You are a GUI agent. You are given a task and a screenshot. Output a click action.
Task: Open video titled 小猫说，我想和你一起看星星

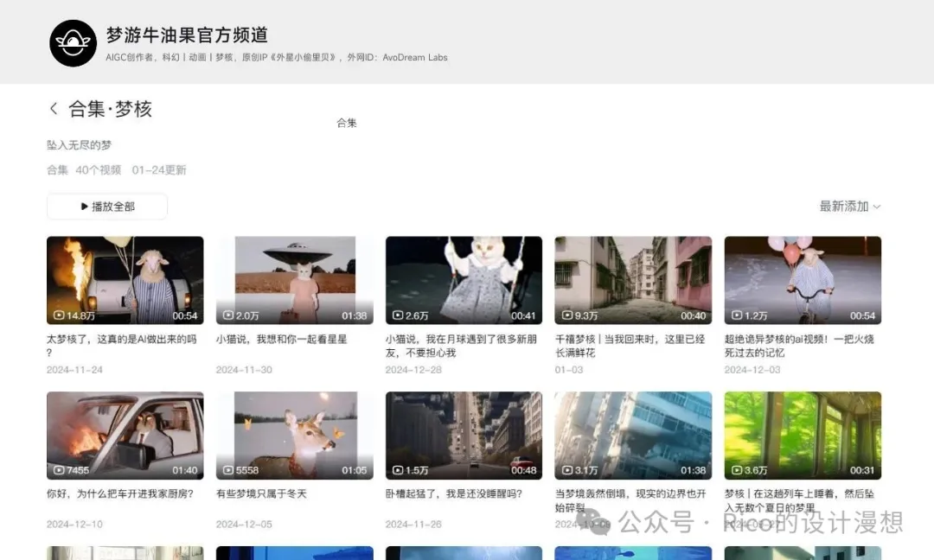282,340
